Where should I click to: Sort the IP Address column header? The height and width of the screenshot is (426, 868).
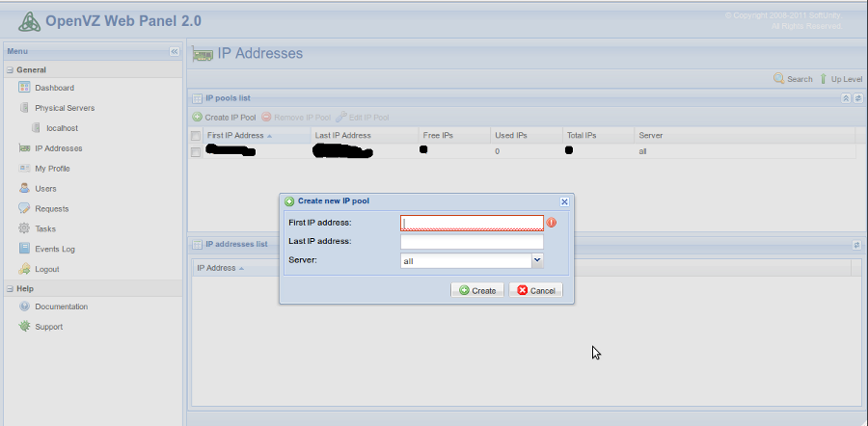(x=220, y=268)
